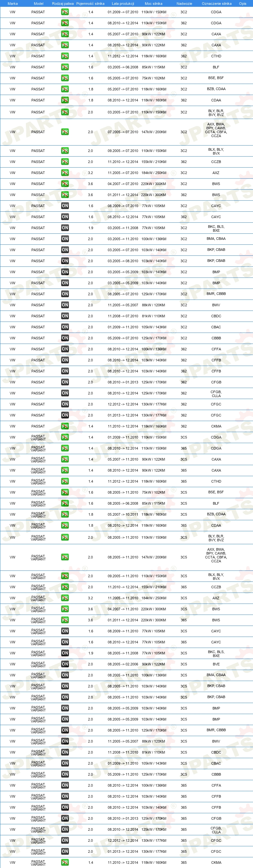Select "155kW / 210KM" in the 362 CCZB row
The image size is (253, 868).
pos(154,162)
